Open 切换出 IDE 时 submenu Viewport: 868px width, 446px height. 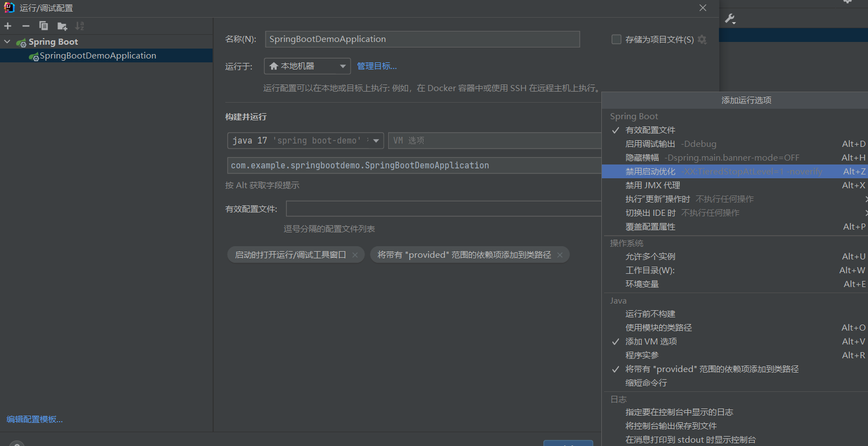click(734, 213)
